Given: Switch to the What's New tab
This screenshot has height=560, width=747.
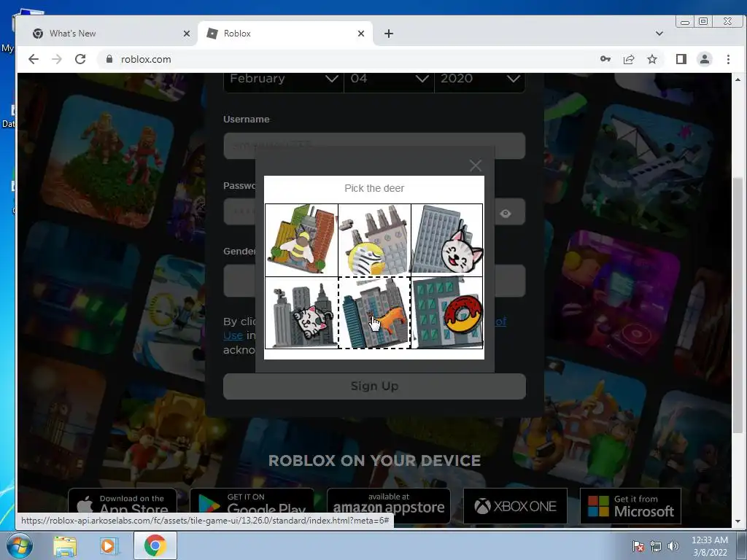Looking at the screenshot, I should (111, 34).
